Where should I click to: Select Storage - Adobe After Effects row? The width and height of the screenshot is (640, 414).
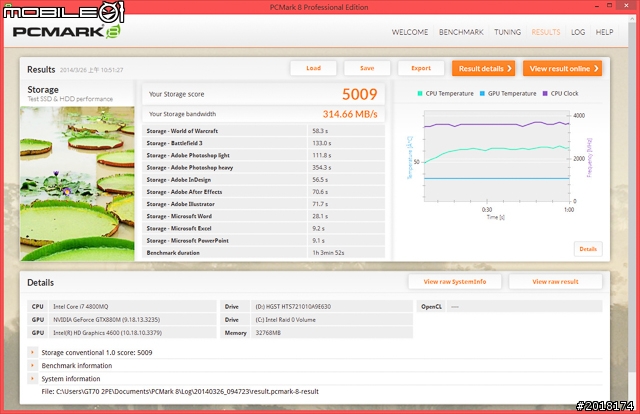(x=263, y=192)
